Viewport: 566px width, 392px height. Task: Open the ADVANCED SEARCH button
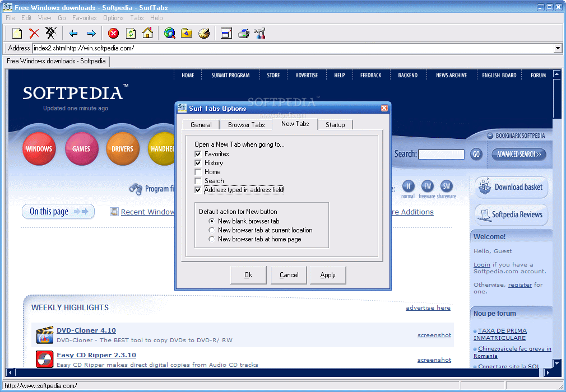[x=519, y=155]
